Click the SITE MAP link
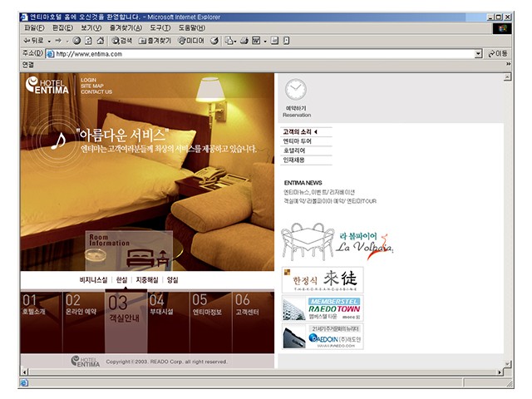532x399 pixels. [92, 86]
